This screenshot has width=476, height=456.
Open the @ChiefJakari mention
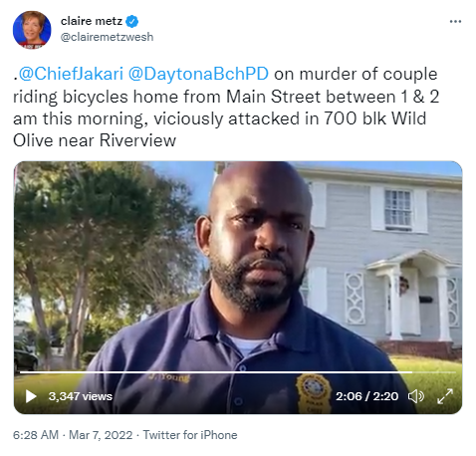(x=71, y=74)
